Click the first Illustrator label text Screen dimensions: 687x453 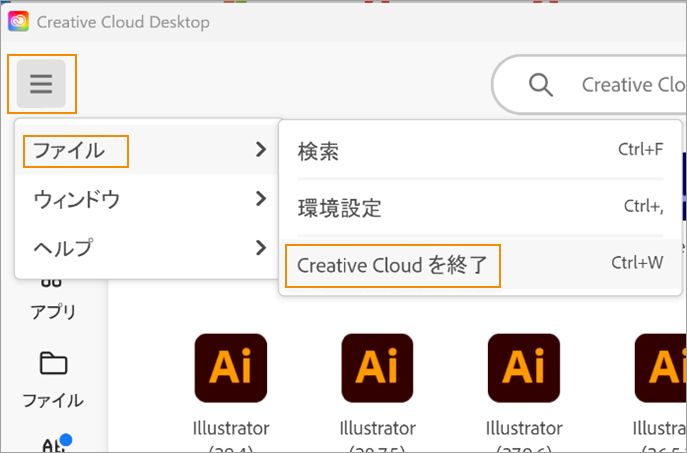(x=231, y=428)
